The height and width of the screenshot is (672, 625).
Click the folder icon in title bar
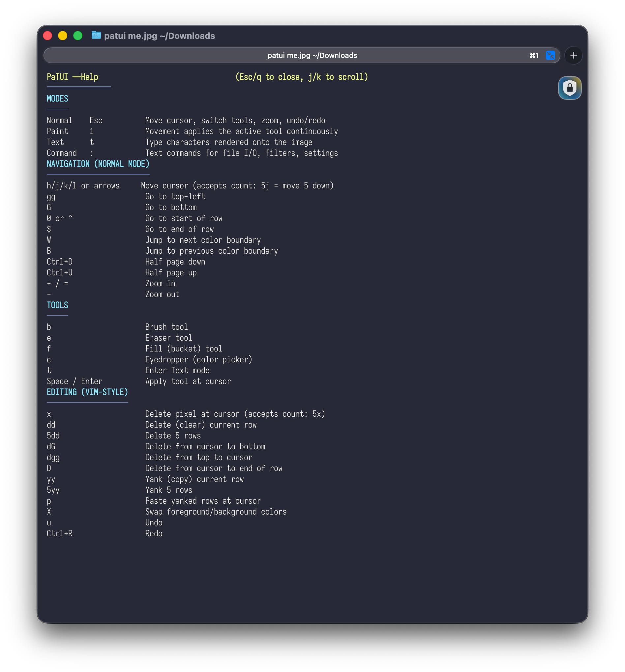tap(96, 35)
